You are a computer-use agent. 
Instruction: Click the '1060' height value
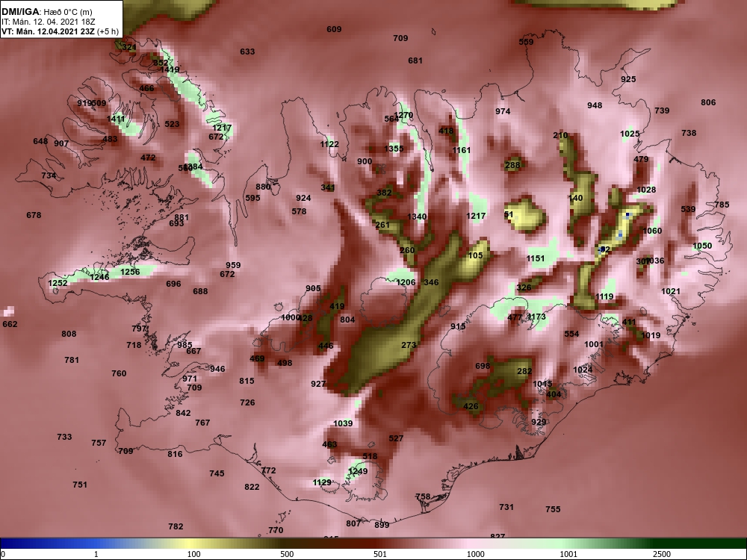tap(652, 231)
